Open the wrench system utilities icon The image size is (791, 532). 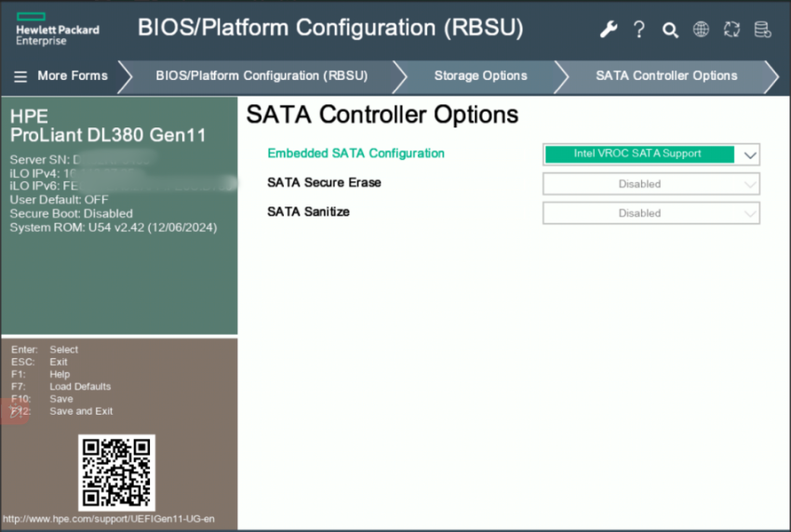(609, 29)
